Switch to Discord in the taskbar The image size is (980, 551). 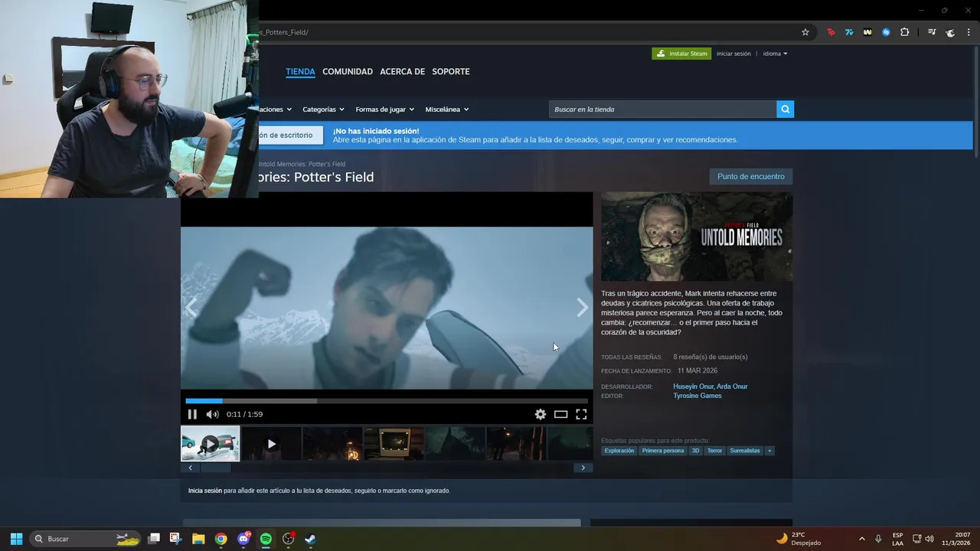[243, 539]
